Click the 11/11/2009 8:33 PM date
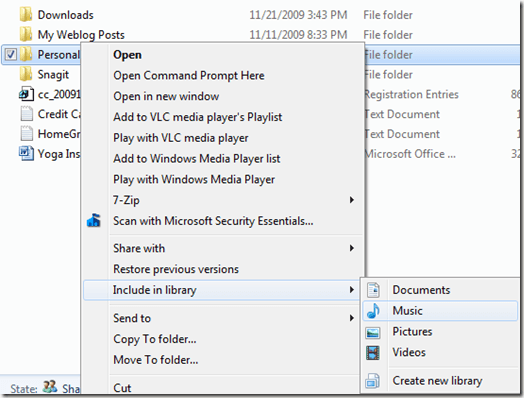 point(298,35)
